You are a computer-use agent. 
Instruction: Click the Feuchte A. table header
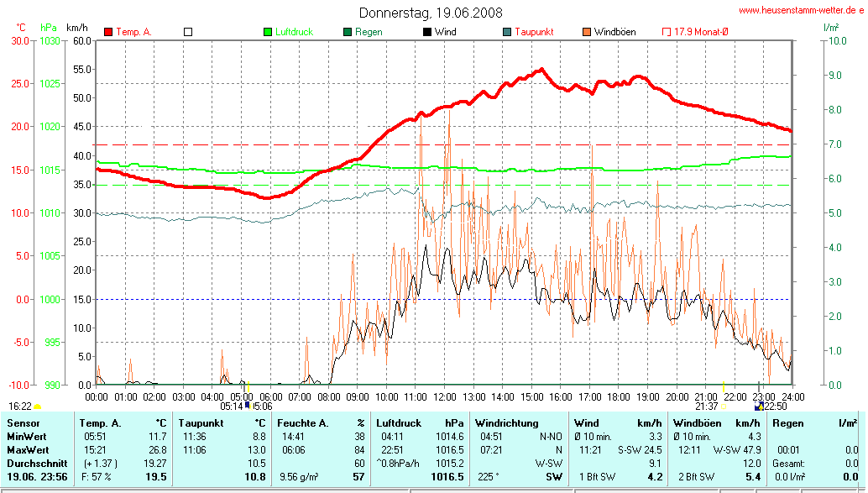(x=304, y=422)
